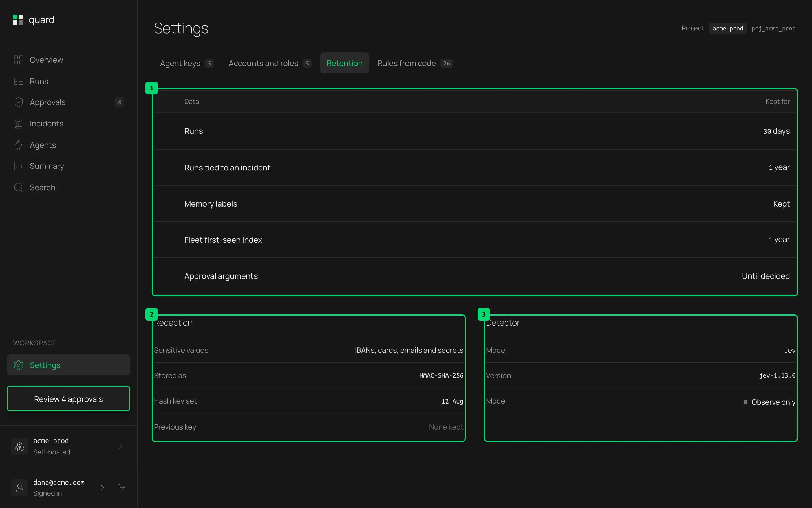The image size is (812, 508).
Task: Click the user avatar icon for dana@acme.com
Action: [20, 487]
